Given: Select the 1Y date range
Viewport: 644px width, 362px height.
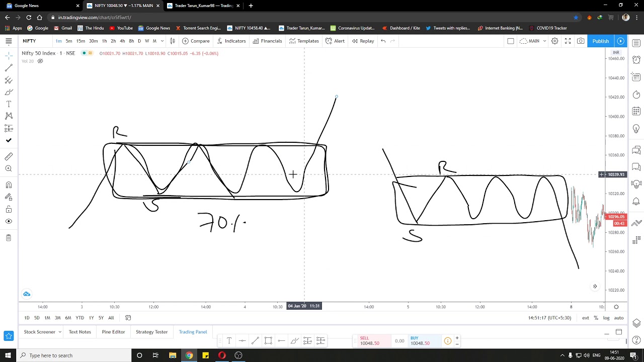Looking at the screenshot, I should coord(91,318).
